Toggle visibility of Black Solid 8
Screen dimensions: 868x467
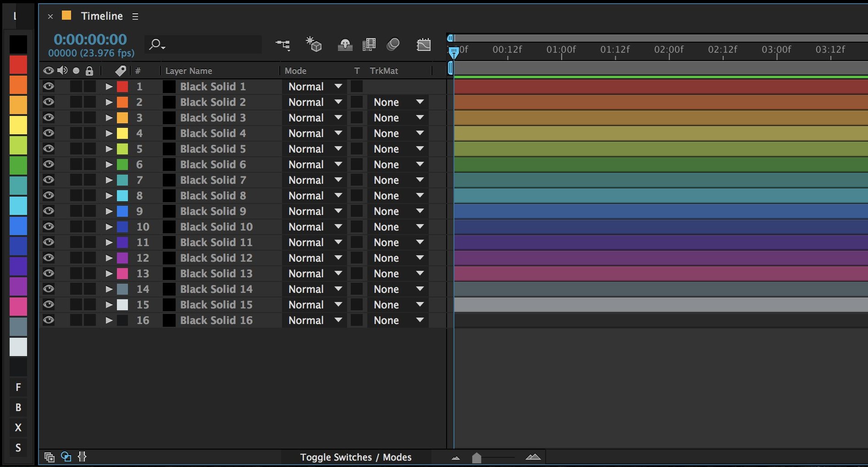(49, 195)
